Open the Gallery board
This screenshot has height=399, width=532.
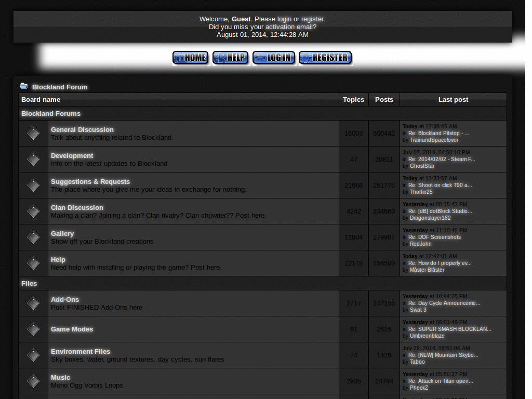point(62,233)
